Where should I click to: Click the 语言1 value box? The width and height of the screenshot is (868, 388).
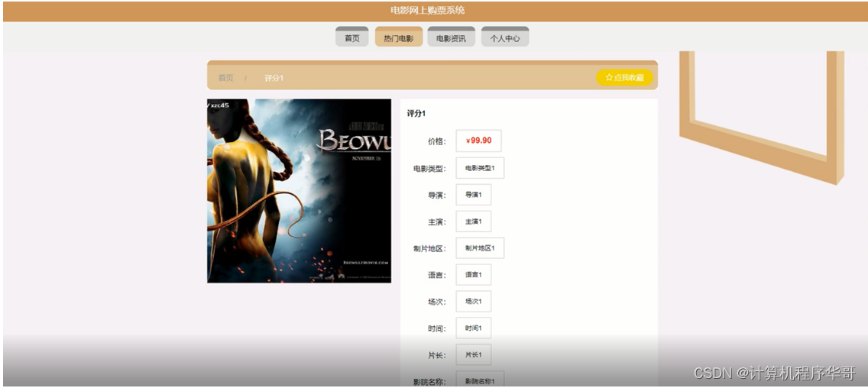(x=473, y=274)
